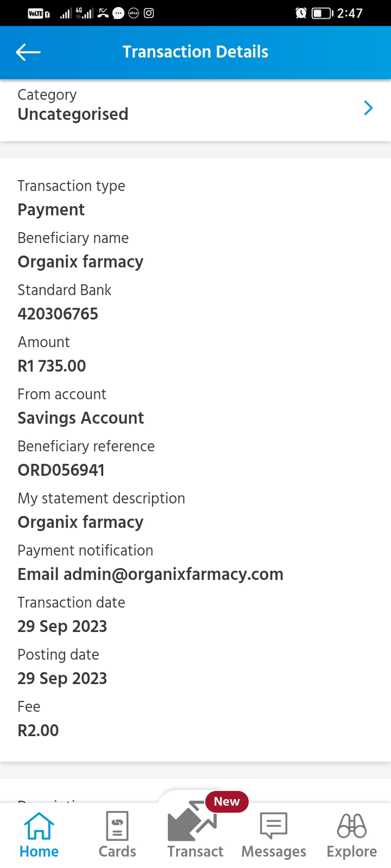Open the Messages speech bubble icon

pos(274,826)
